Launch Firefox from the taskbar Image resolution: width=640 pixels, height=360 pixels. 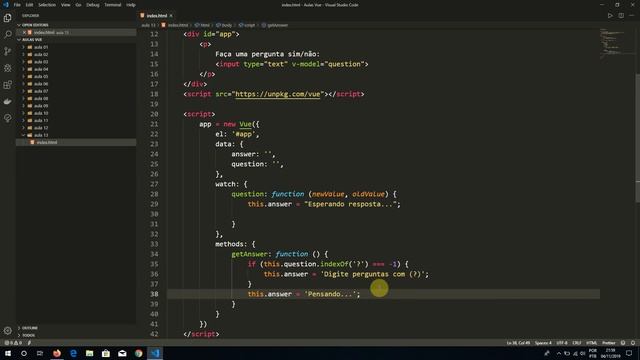(x=57, y=353)
